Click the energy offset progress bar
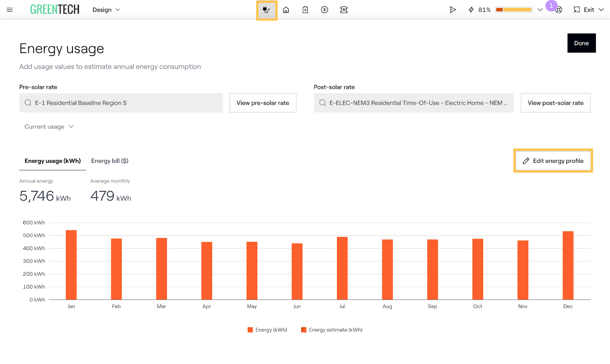 click(x=514, y=10)
